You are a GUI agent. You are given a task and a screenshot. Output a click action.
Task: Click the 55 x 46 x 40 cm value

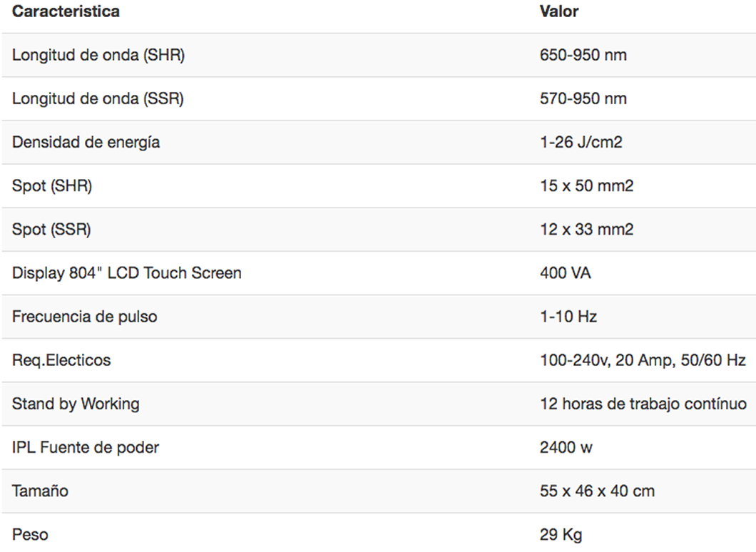[598, 491]
